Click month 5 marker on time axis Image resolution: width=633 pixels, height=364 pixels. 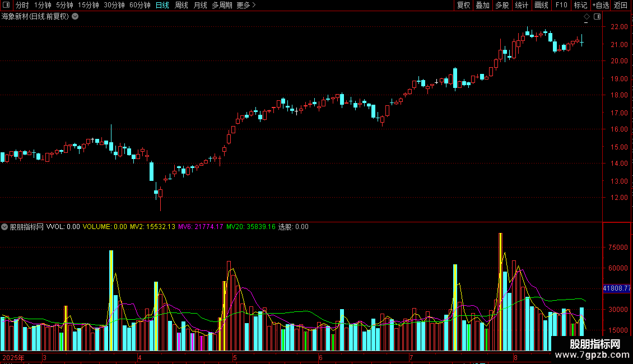click(x=235, y=357)
